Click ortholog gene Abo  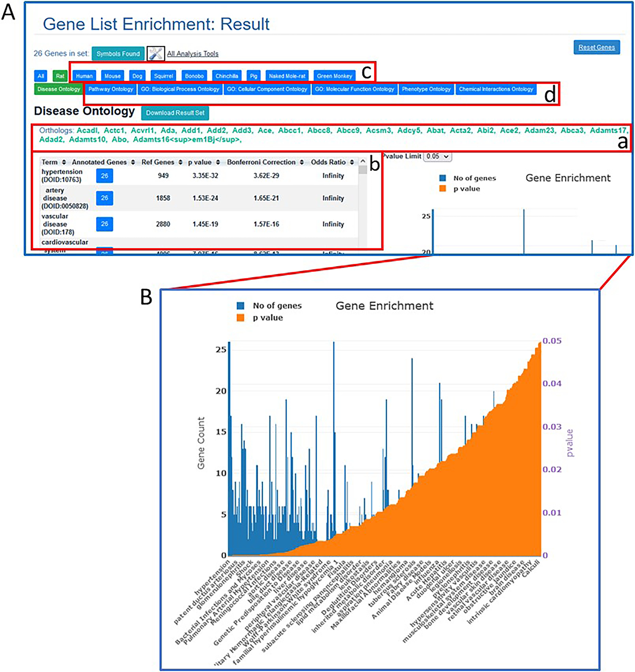coord(119,140)
